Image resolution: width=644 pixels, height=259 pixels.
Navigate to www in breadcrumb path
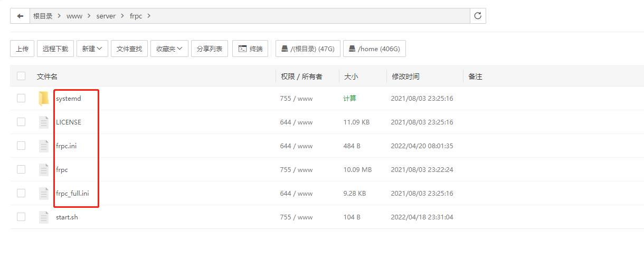pyautogui.click(x=74, y=16)
